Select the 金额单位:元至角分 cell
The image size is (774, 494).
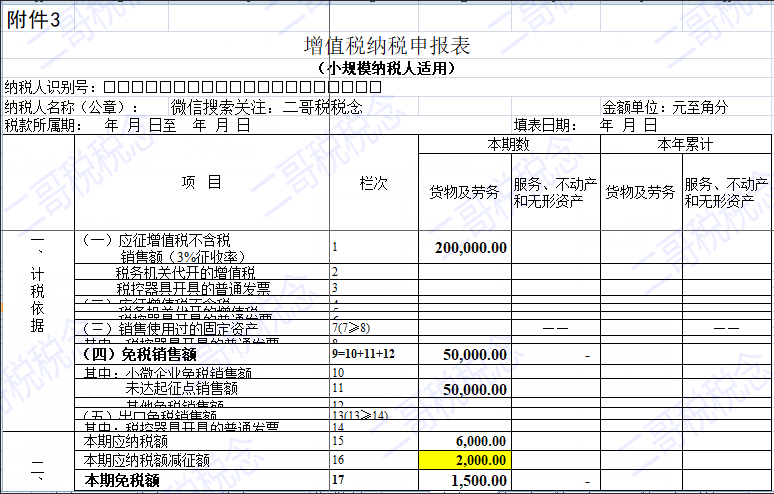coord(665,107)
